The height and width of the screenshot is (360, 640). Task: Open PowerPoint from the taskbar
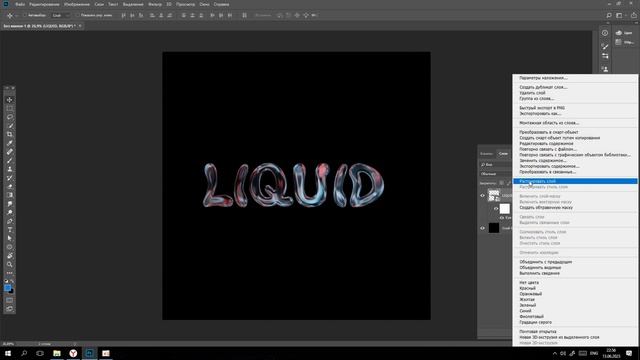coord(106,353)
